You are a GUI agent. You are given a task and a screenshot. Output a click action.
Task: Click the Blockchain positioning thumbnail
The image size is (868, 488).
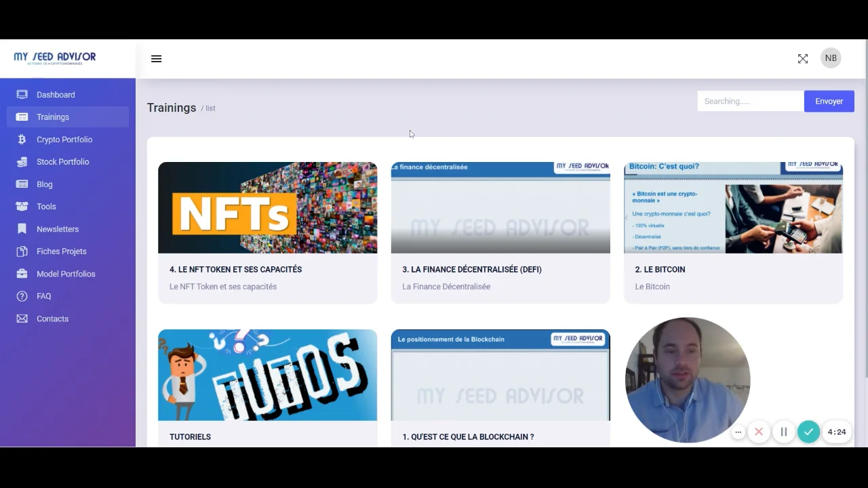[500, 375]
